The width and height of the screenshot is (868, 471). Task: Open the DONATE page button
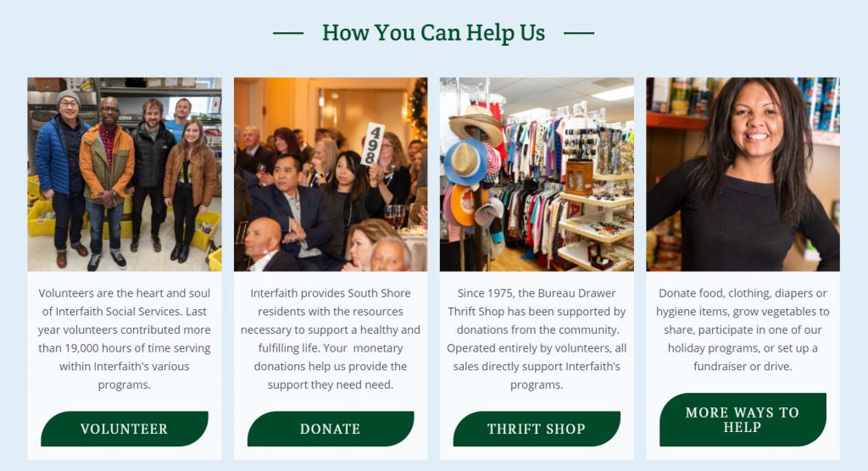[331, 429]
